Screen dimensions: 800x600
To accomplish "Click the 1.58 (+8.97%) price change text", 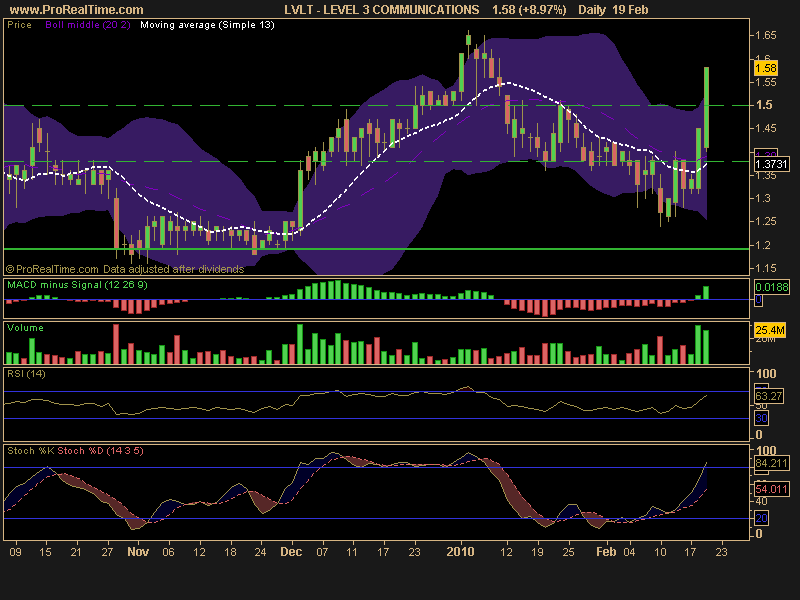I will 529,10.
